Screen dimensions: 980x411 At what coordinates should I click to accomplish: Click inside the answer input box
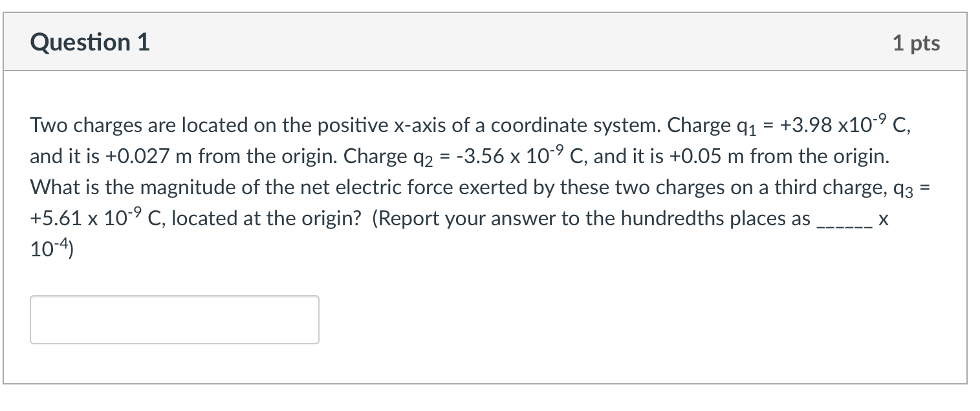[173, 319]
